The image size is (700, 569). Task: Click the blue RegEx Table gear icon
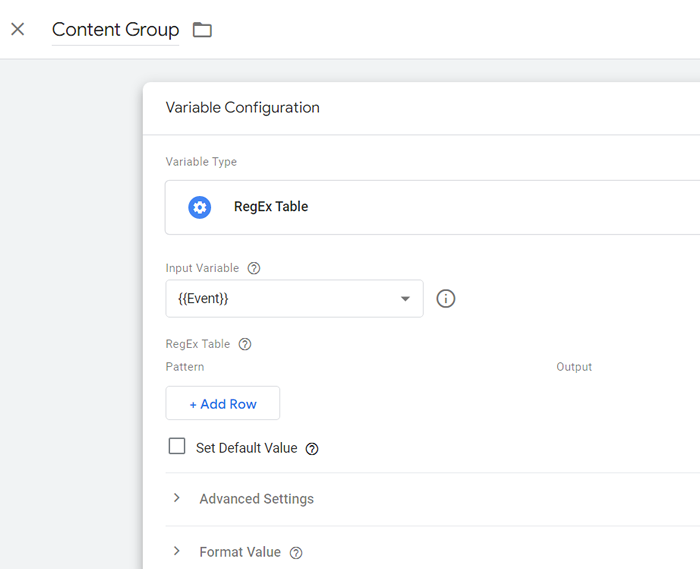pyautogui.click(x=200, y=207)
